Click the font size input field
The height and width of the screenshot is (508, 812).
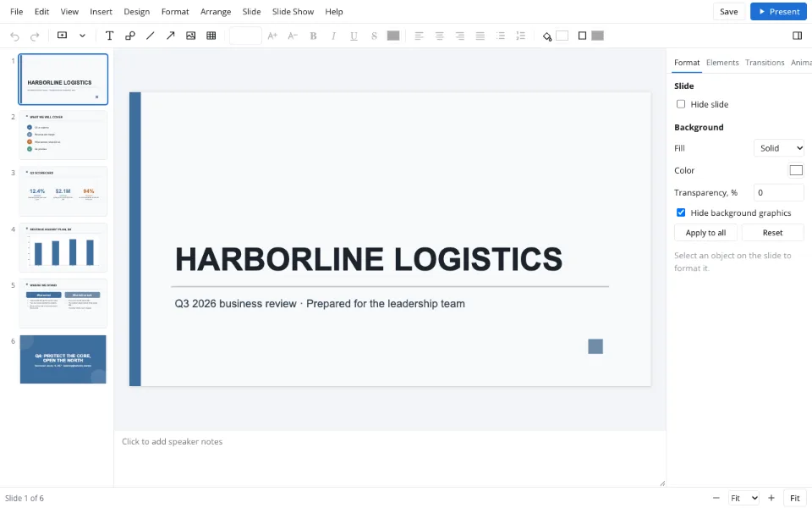click(245, 36)
